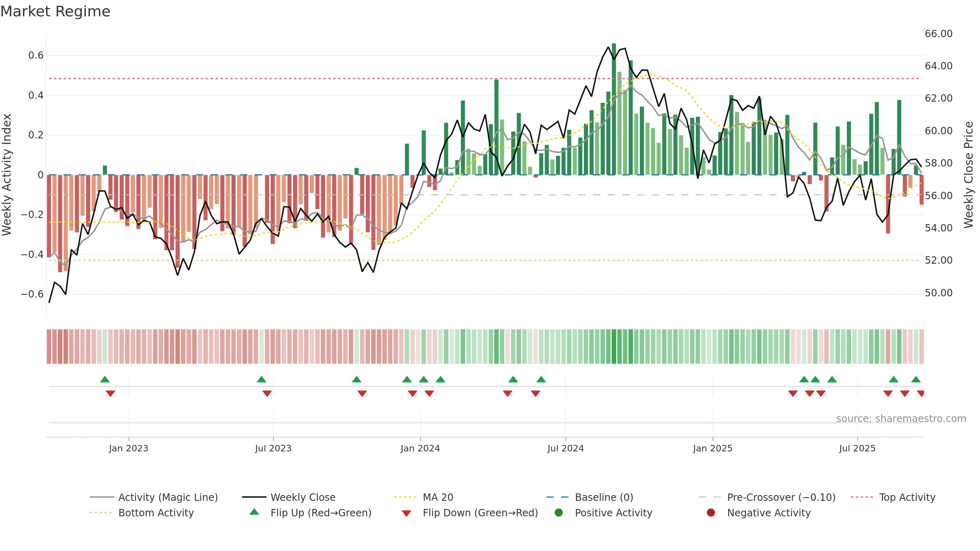This screenshot has width=980, height=551.
Task: Toggle Flip Up (Red→Green) legend entry
Action: (x=310, y=513)
